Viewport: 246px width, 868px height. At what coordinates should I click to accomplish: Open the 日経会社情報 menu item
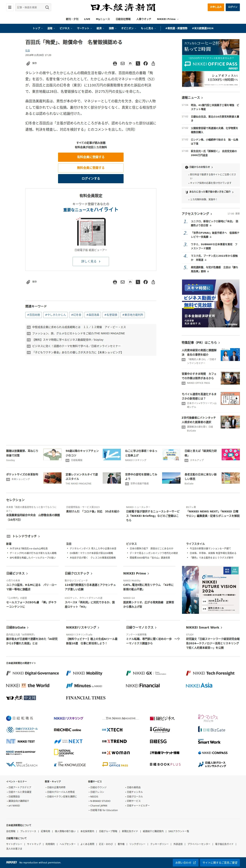123,19
